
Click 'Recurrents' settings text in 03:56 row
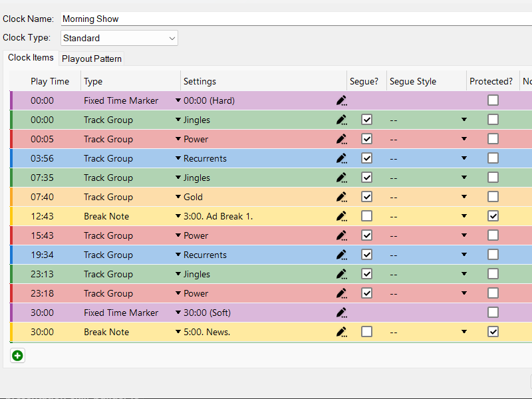coord(205,158)
